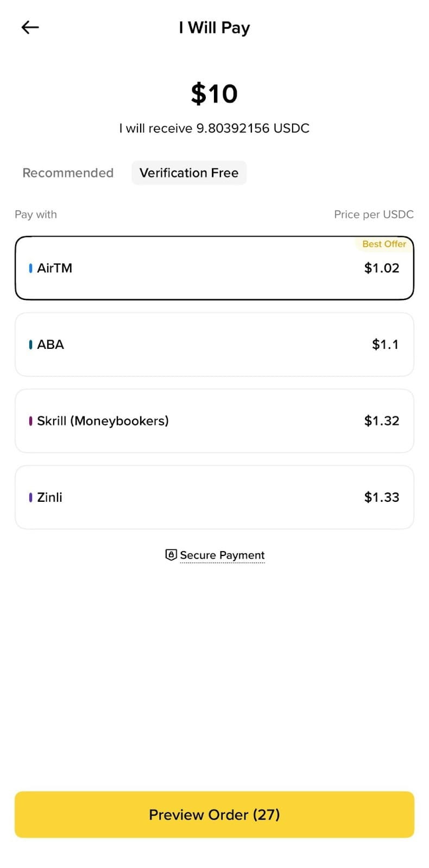Click the $1.33 Zinli price
This screenshot has height=868, width=429.
pyautogui.click(x=381, y=497)
